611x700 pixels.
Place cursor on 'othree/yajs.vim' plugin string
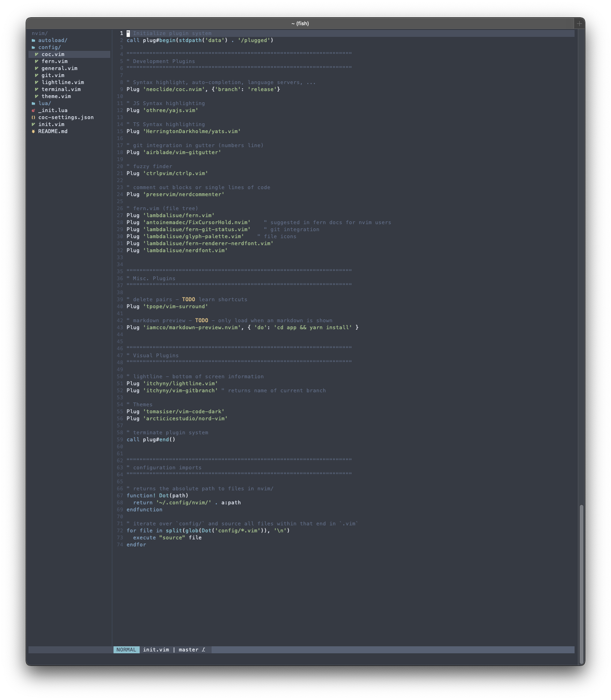[171, 110]
